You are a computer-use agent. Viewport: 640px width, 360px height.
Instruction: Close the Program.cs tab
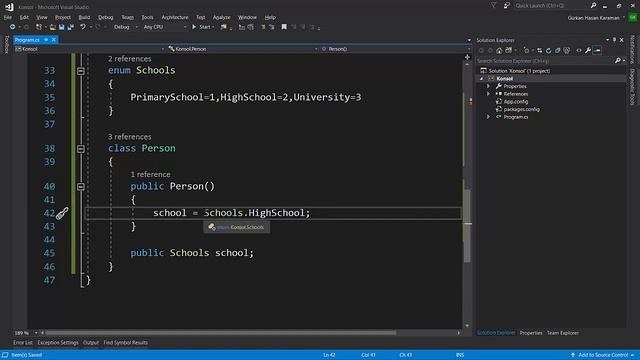(53, 40)
